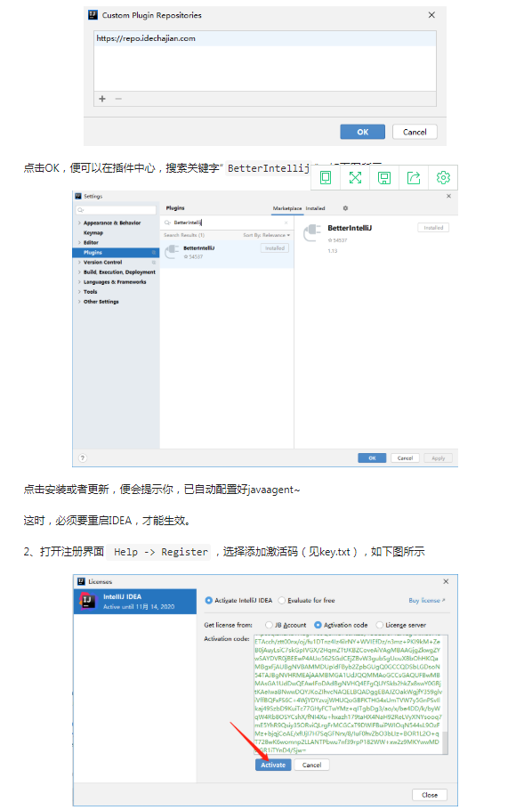The image size is (532, 810).
Task: Click the 1.13 version text
Action: [x=332, y=250]
